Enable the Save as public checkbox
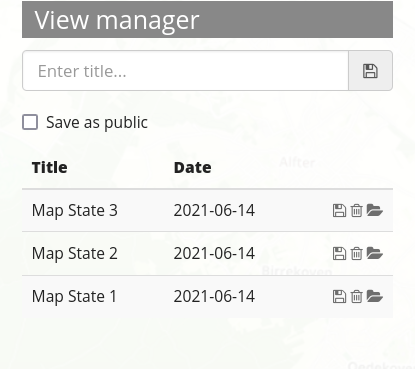415x369 pixels. coord(30,122)
